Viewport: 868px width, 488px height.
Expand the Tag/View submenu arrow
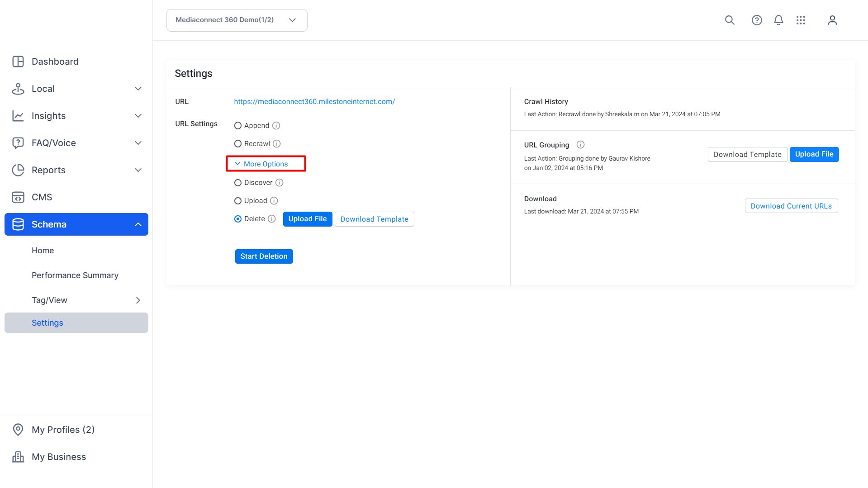pyautogui.click(x=138, y=300)
